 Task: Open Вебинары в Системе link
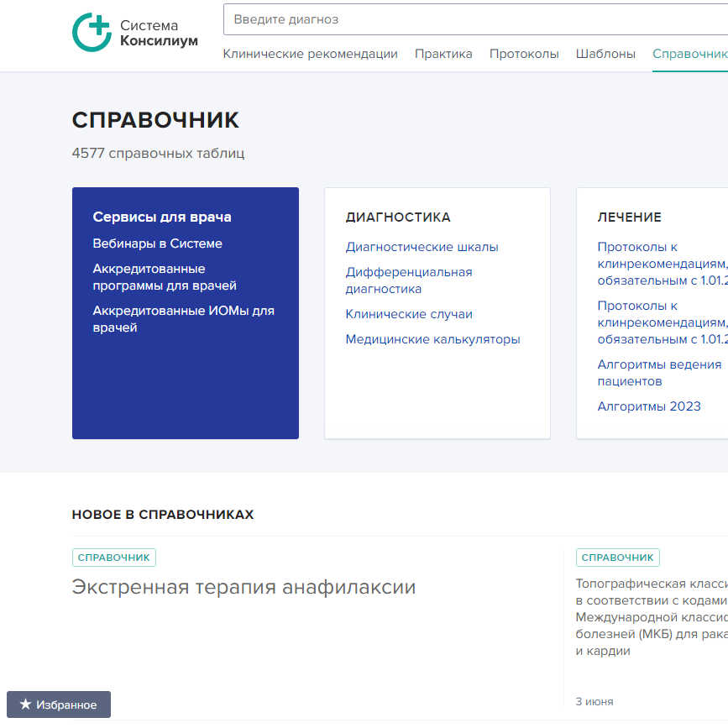(x=157, y=244)
